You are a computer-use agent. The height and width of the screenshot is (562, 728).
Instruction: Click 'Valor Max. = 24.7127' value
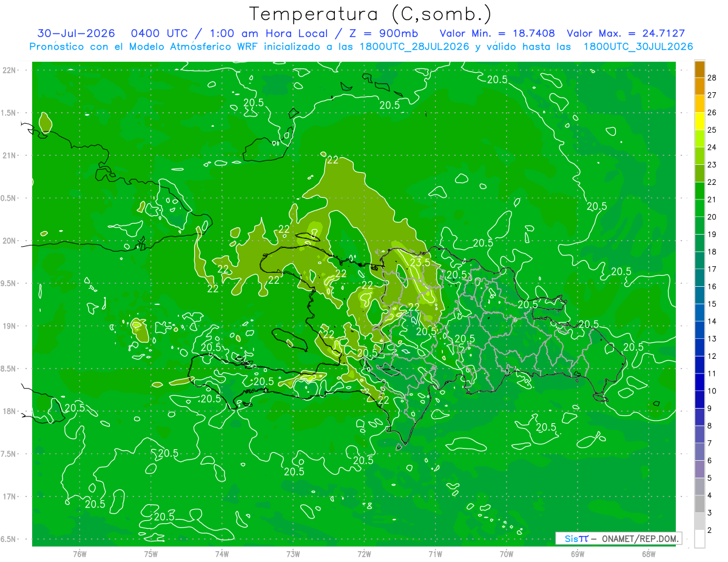click(625, 33)
